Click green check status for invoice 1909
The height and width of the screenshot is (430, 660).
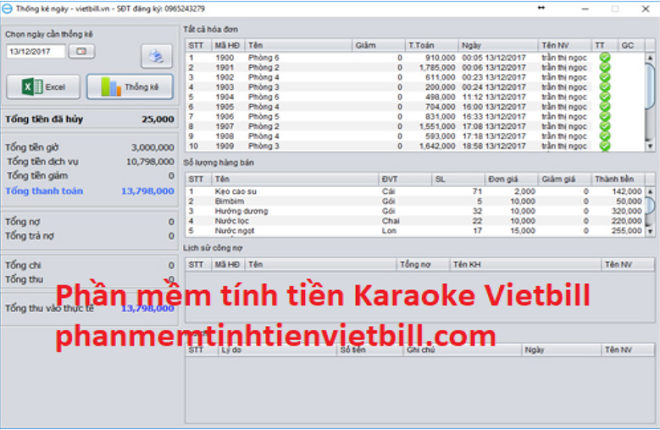point(605,146)
